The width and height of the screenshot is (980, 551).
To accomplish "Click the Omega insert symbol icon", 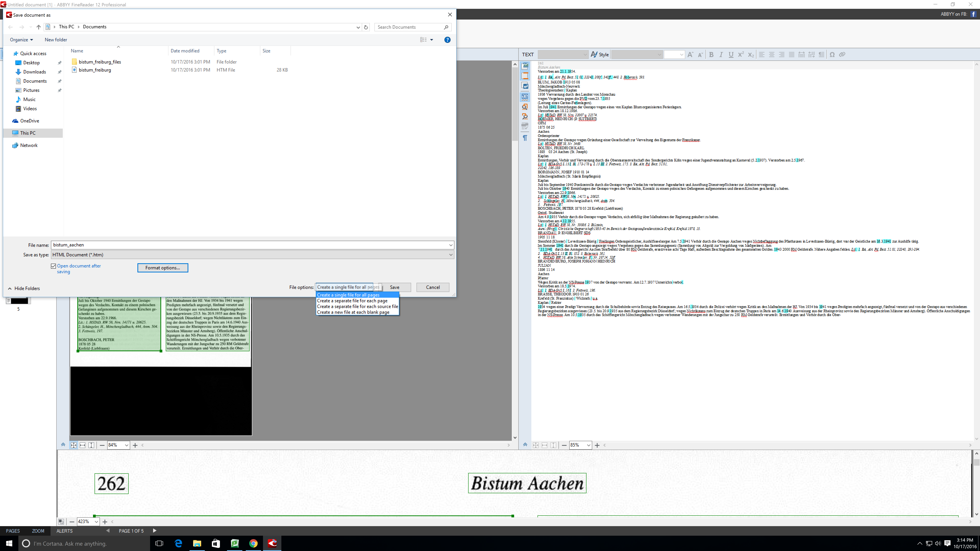I will click(832, 55).
